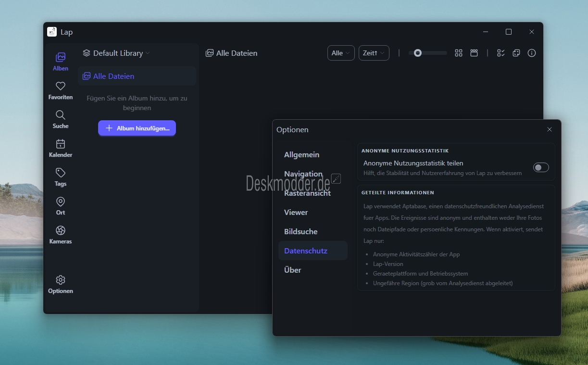
Task: Open Suche magnifier in sidebar
Action: point(61,119)
